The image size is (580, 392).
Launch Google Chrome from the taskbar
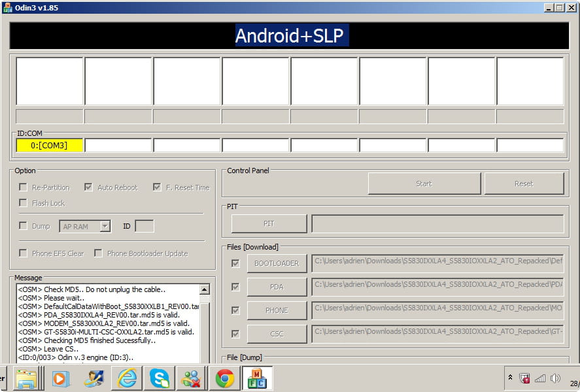pos(224,378)
